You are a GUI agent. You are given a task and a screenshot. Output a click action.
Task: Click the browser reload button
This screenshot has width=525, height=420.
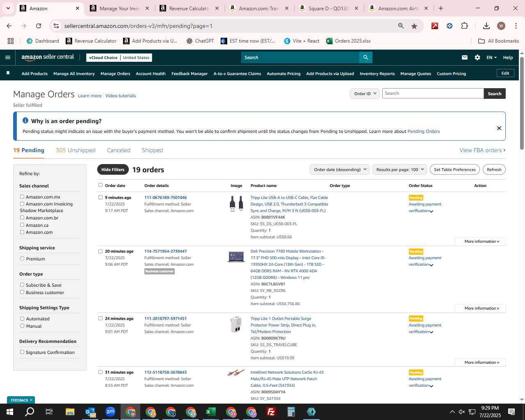point(39,26)
